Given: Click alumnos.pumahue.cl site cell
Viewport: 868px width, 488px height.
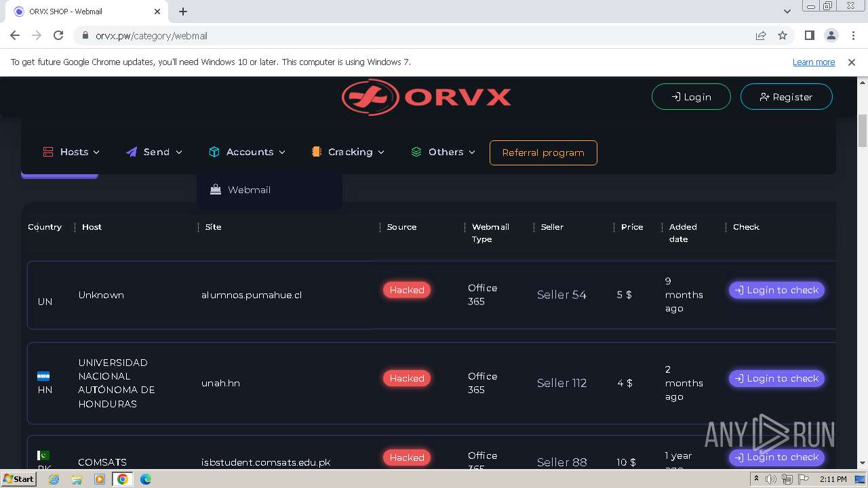Looking at the screenshot, I should (x=252, y=295).
